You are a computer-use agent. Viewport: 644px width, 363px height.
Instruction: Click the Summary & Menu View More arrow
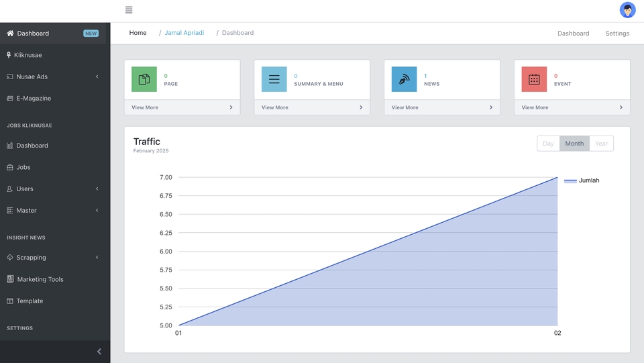click(361, 107)
